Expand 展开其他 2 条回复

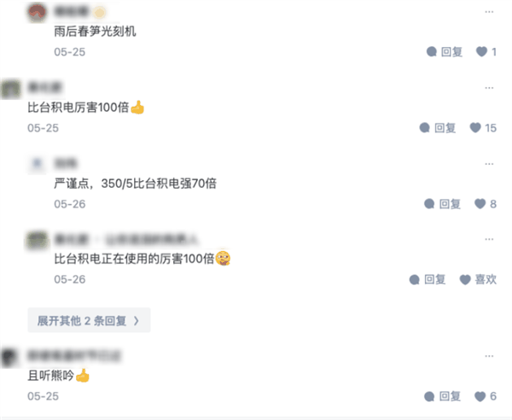click(89, 320)
